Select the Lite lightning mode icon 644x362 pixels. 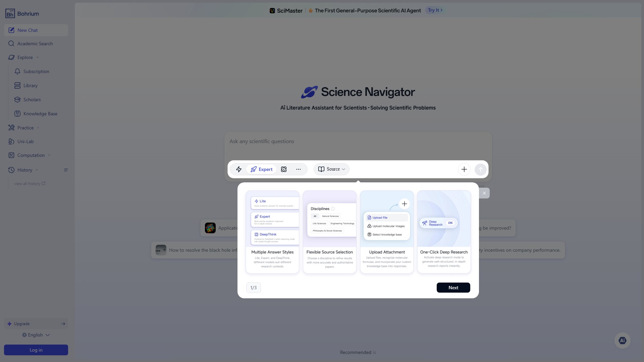tap(239, 169)
